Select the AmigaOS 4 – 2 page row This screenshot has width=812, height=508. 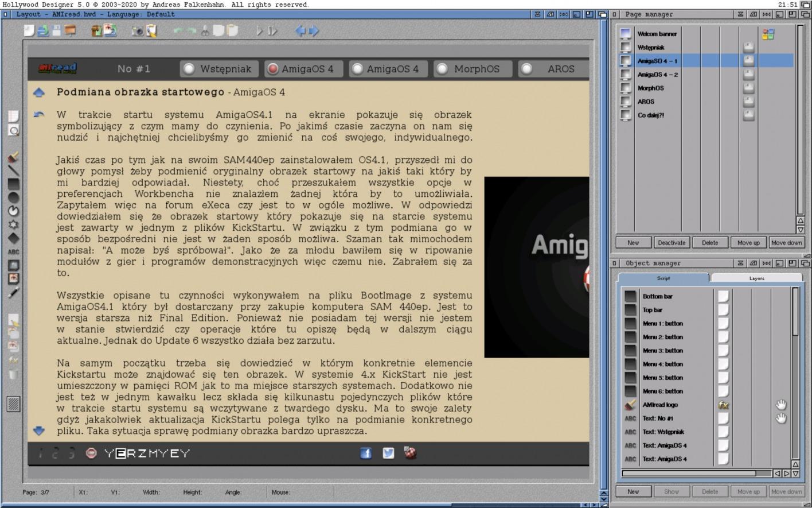tap(705, 75)
